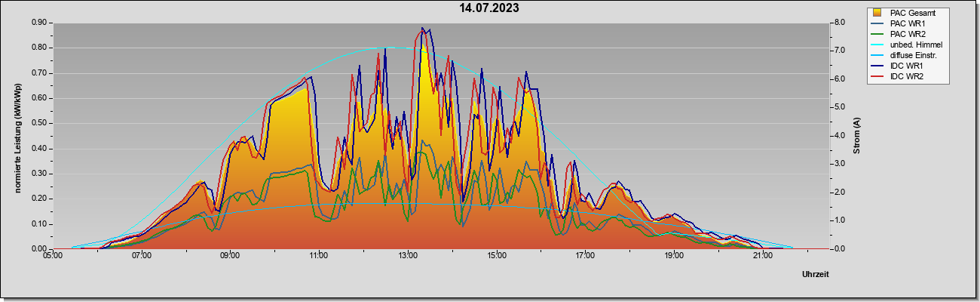Click the 0.10 left axis value
Image resolution: width=980 pixels, height=302 pixels.
[x=38, y=224]
